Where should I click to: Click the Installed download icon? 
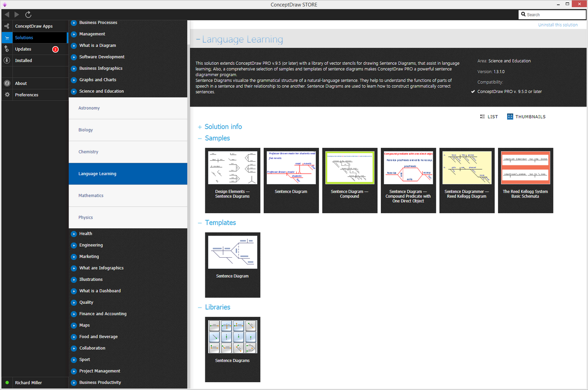point(7,61)
